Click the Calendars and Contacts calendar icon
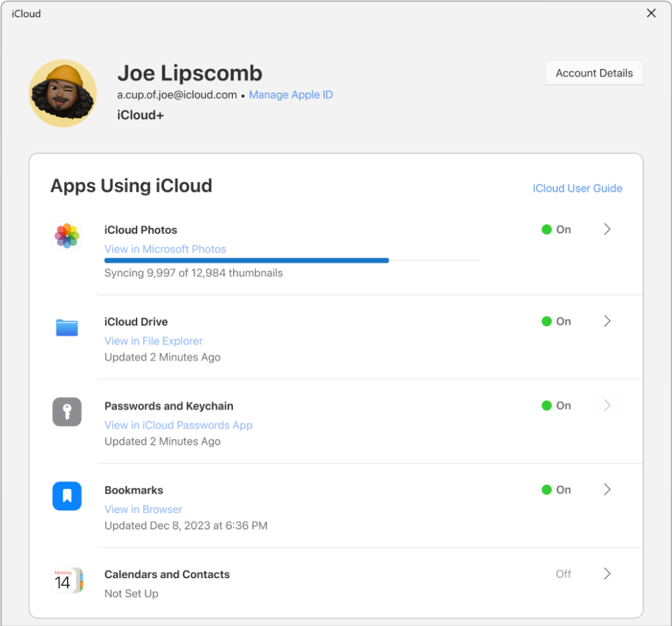The image size is (672, 626). coord(67,581)
